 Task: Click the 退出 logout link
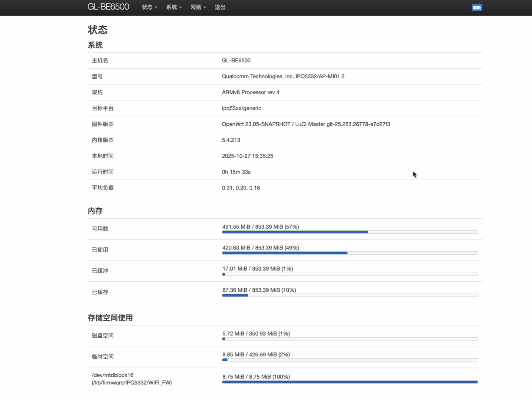point(220,7)
